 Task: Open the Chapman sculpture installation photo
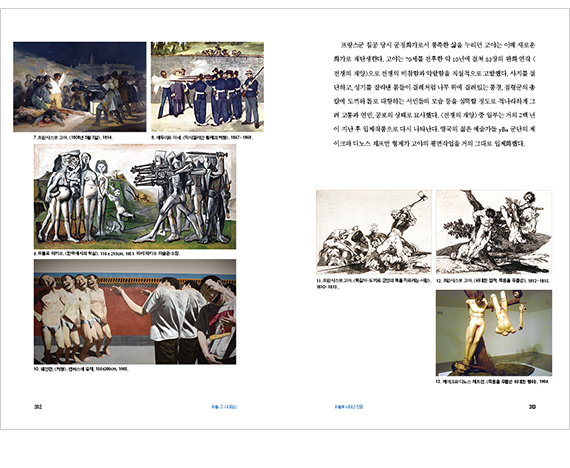pos(494,333)
